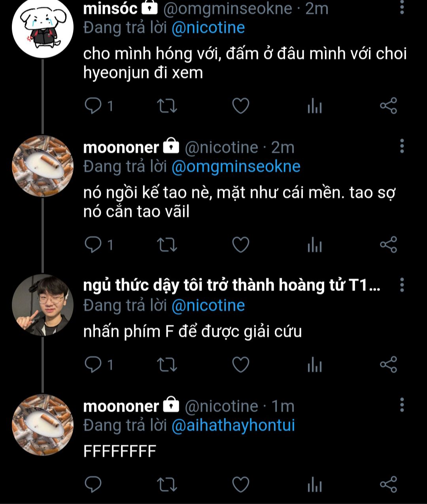Screen dimensions: 427x504
Task: Open more options on 'ngủ thức dậy' tweet
Action: coord(402,285)
